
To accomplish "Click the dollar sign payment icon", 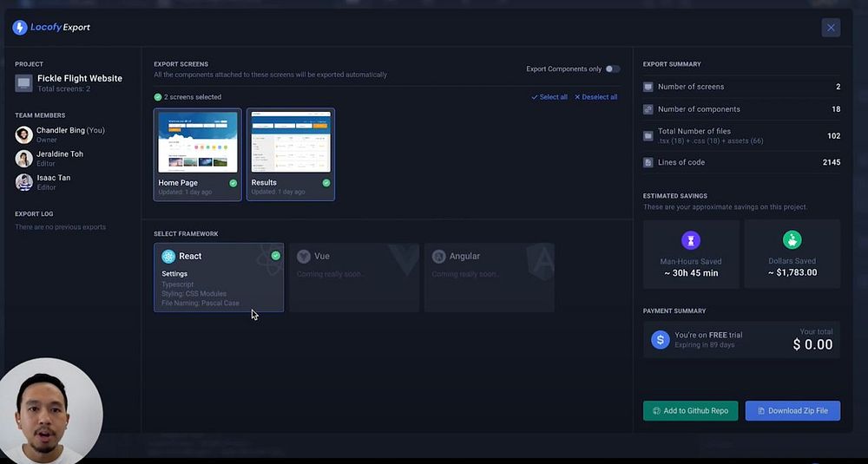I will [660, 340].
